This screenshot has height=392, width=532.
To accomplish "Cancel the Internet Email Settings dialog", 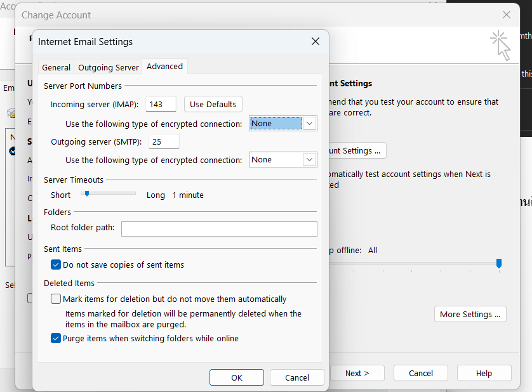I will [297, 377].
